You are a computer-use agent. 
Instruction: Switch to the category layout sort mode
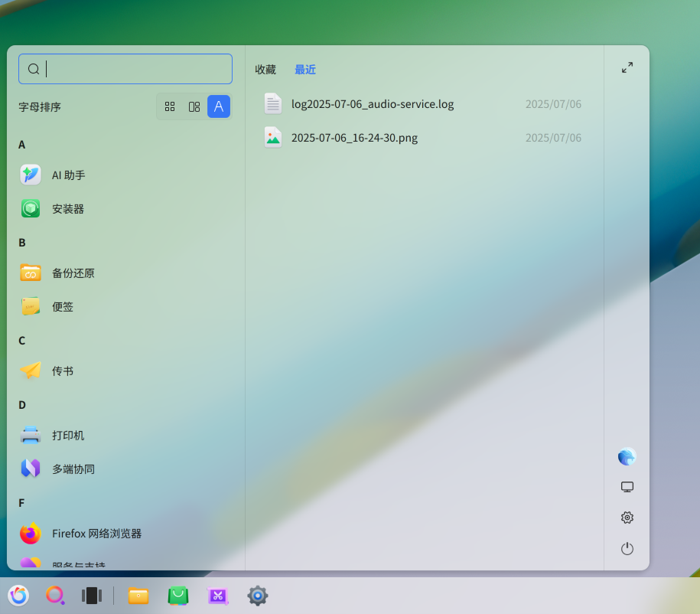tap(194, 106)
